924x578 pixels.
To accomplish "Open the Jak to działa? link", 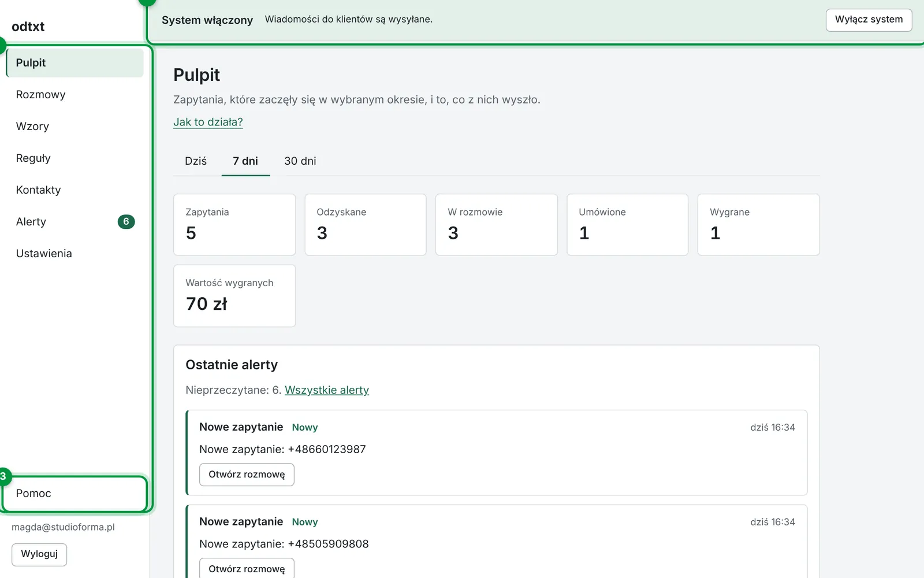I will [x=208, y=122].
